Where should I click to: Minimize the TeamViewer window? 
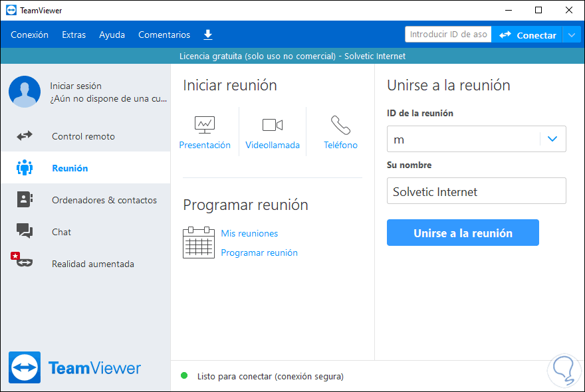[x=509, y=10]
